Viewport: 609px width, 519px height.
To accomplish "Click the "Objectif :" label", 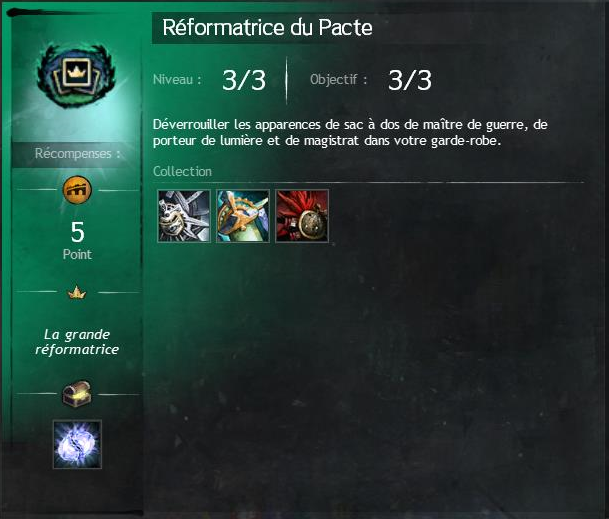I will click(x=339, y=80).
